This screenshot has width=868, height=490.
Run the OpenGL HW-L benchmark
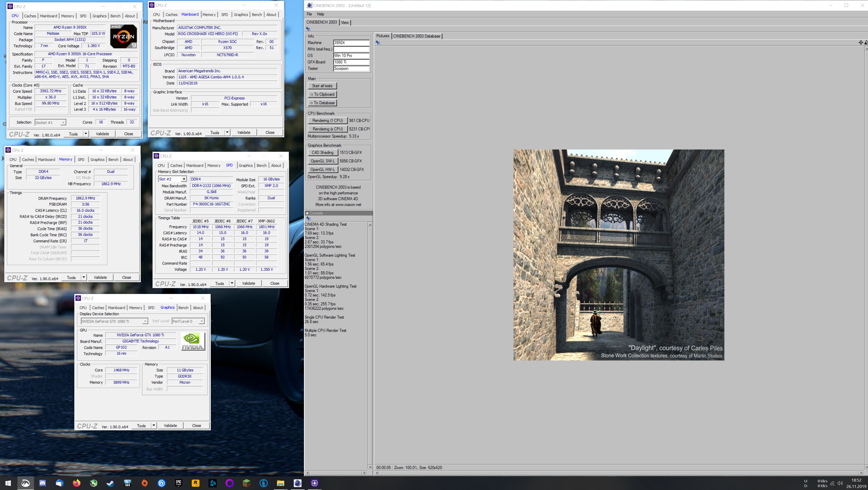click(322, 169)
